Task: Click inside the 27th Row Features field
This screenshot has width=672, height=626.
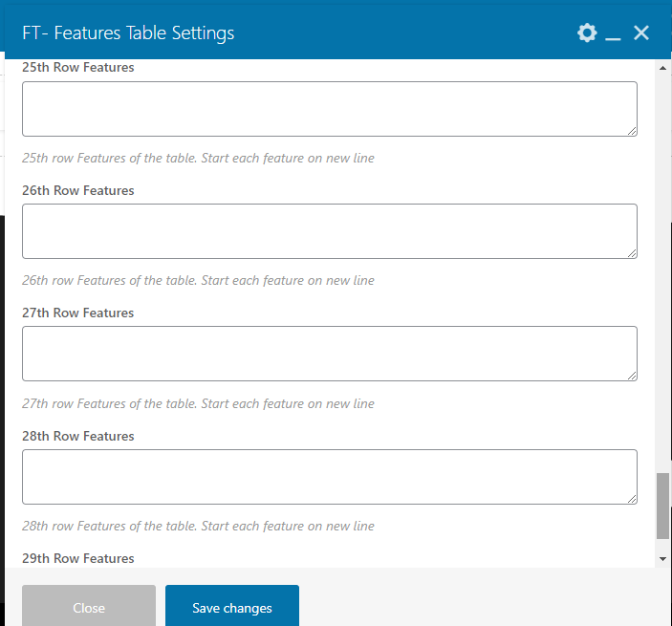Action: click(330, 354)
